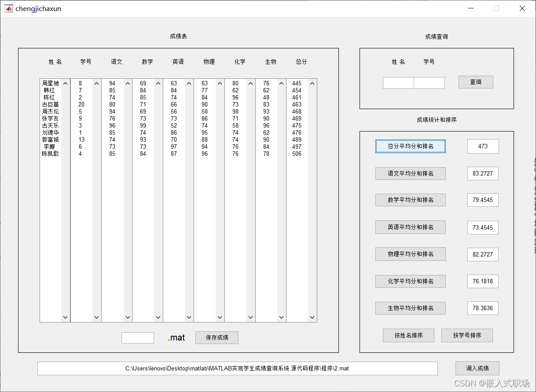Sort students with 按学号排序 button
The image size is (536, 392).
(467, 335)
